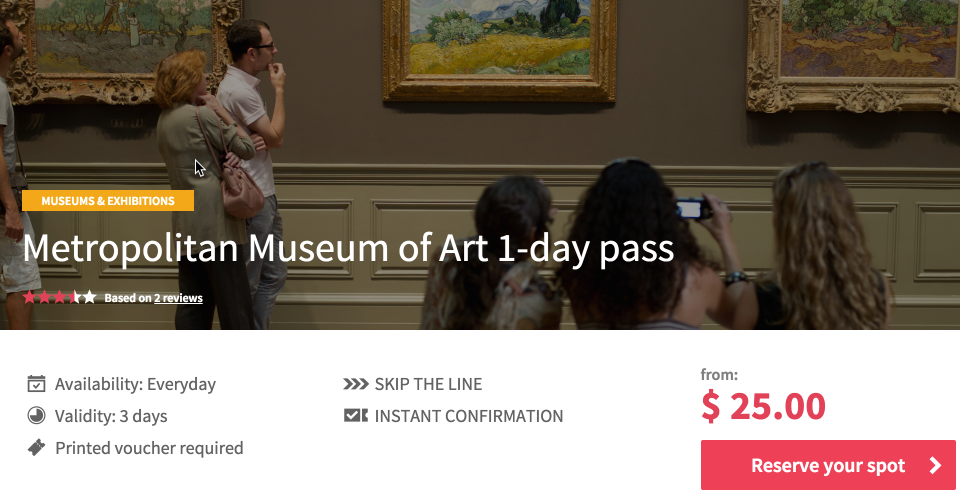Click the calendar Availability icon
The image size is (960, 501).
[x=36, y=384]
